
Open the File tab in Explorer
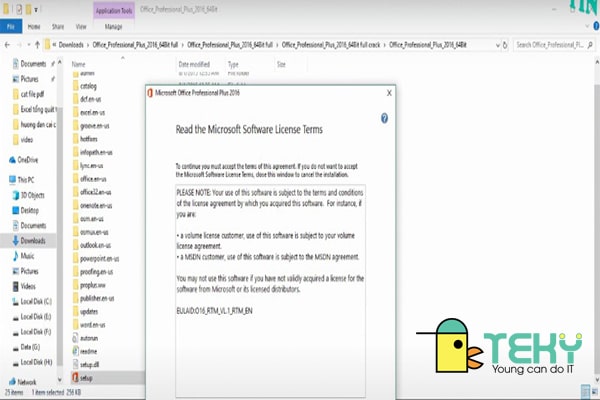[x=11, y=26]
